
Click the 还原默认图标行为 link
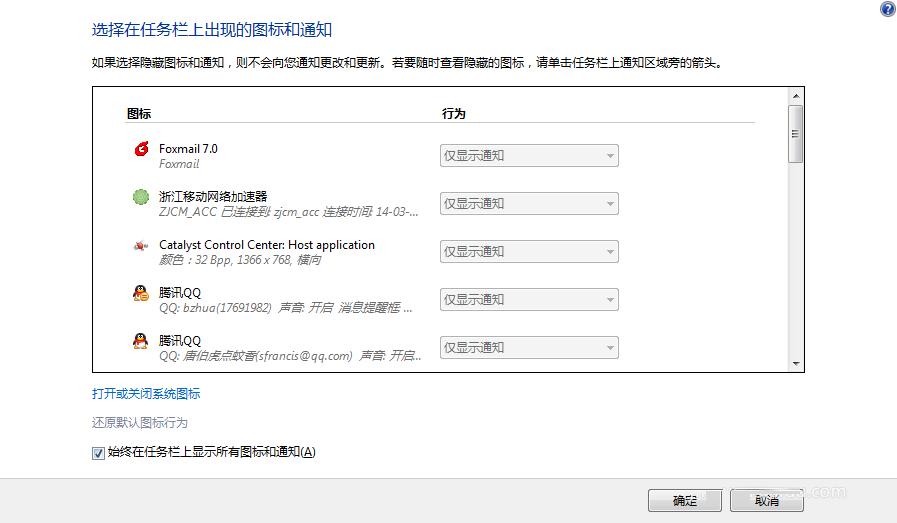140,423
